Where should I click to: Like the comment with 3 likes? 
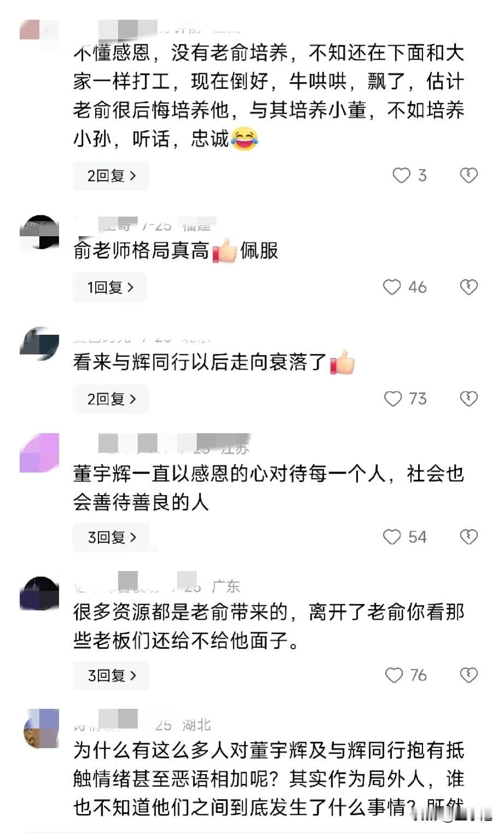(401, 176)
